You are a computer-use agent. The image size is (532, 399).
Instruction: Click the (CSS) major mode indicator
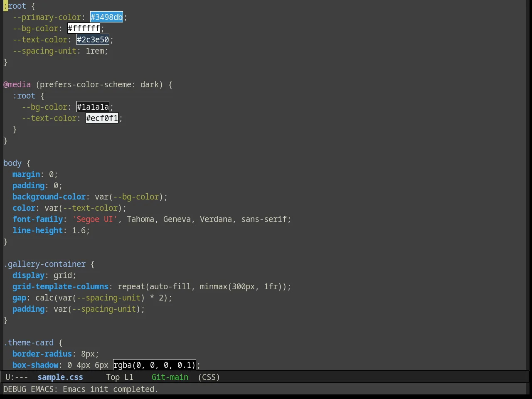pos(209,377)
